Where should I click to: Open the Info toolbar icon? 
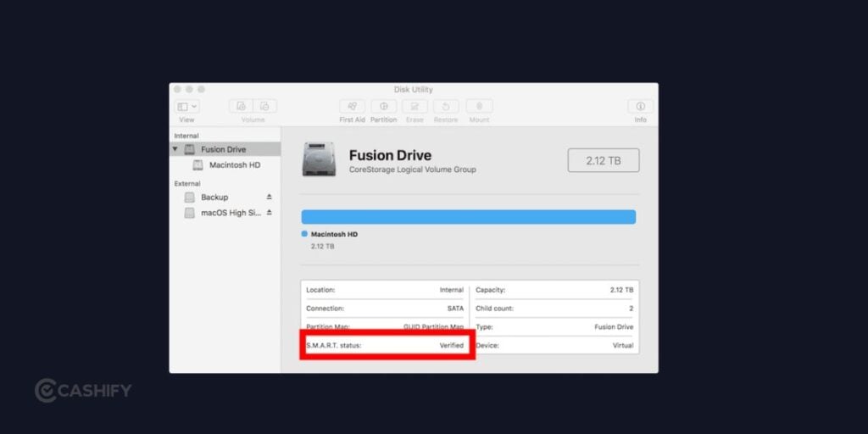641,106
